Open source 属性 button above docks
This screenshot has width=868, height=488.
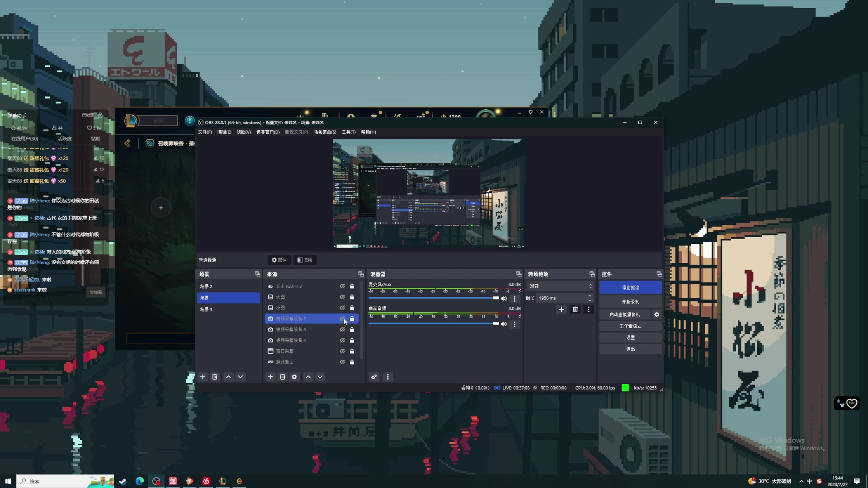(279, 260)
